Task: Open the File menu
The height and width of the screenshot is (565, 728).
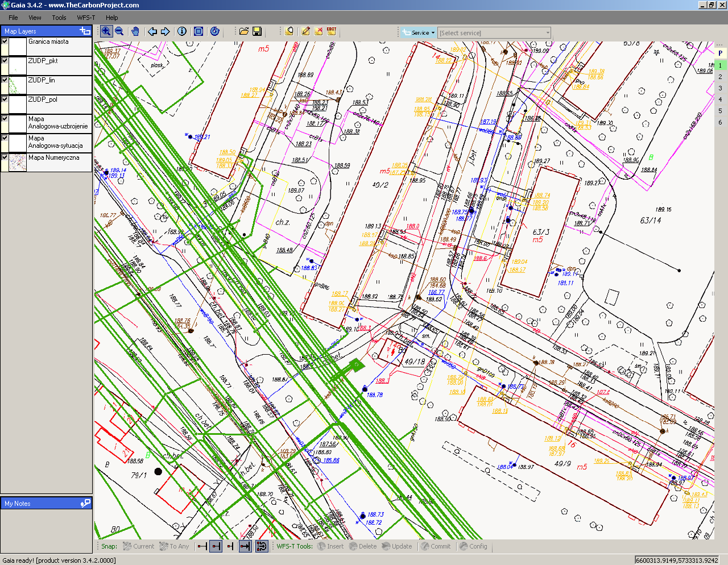Action: click(13, 18)
